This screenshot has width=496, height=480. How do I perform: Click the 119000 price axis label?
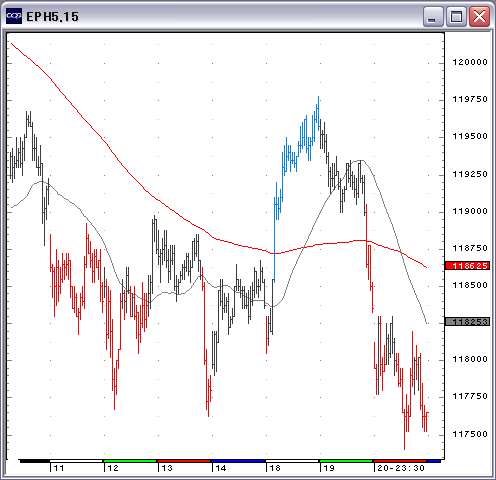(470, 211)
